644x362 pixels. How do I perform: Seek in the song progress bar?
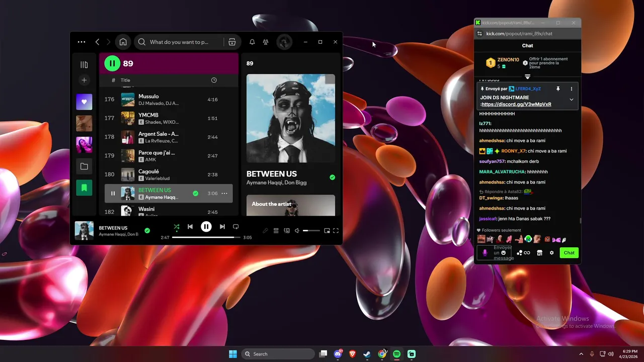206,237
